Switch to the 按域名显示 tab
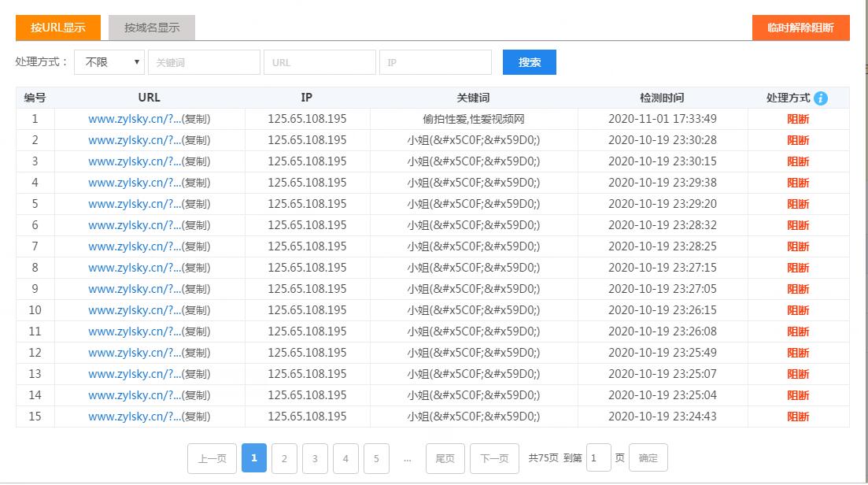 pos(152,28)
